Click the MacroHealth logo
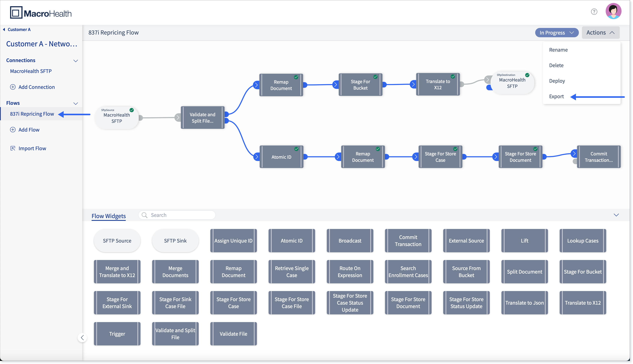This screenshot has height=364, width=633. [41, 12]
